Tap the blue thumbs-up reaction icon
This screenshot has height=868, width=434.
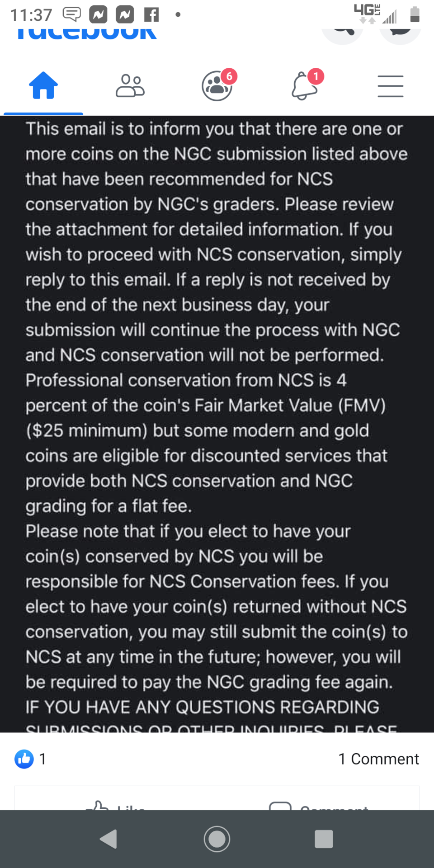click(24, 759)
